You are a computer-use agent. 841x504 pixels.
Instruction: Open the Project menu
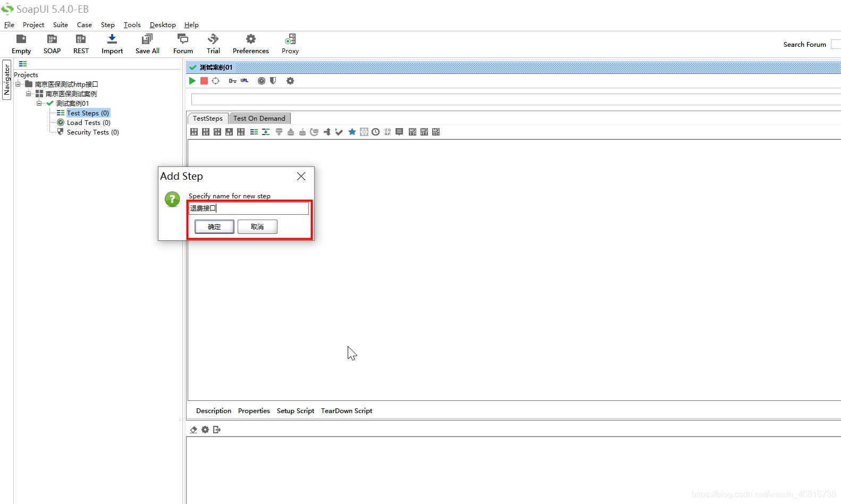click(x=33, y=25)
